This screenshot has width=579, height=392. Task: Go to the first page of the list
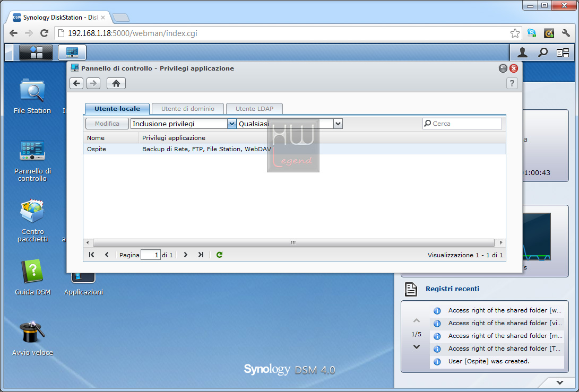pyautogui.click(x=92, y=255)
